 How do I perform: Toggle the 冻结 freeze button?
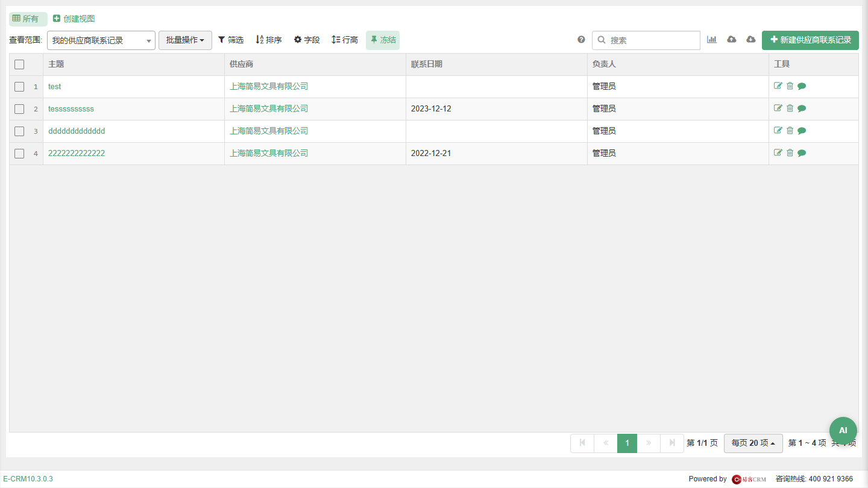pos(383,40)
